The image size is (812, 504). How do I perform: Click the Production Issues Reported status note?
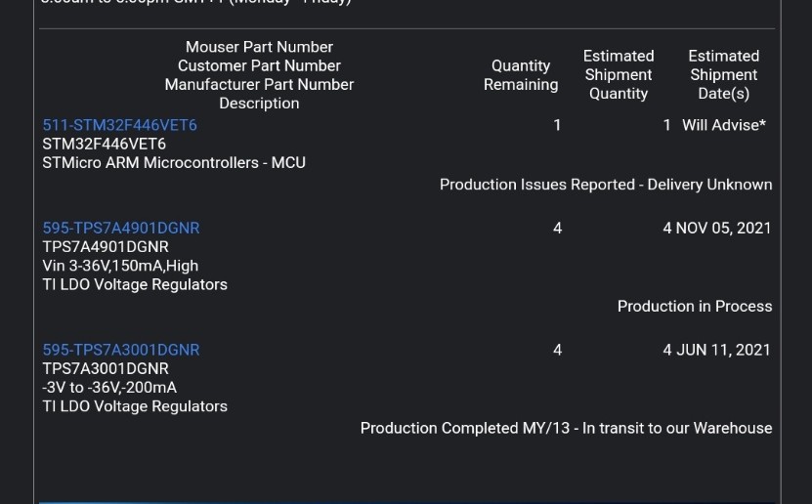(x=606, y=185)
